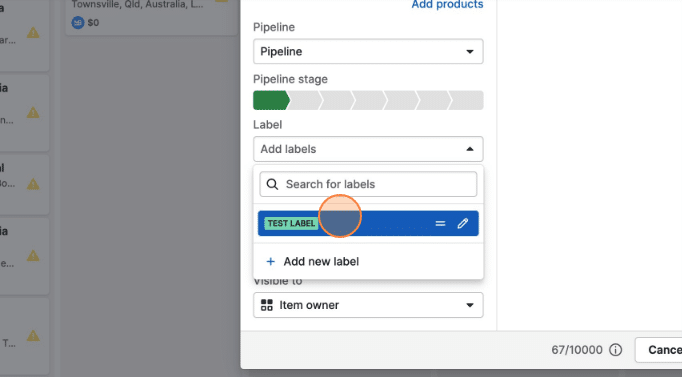Select the second pipeline stage segment
Viewport: 682px width, 377px height.
(306, 100)
